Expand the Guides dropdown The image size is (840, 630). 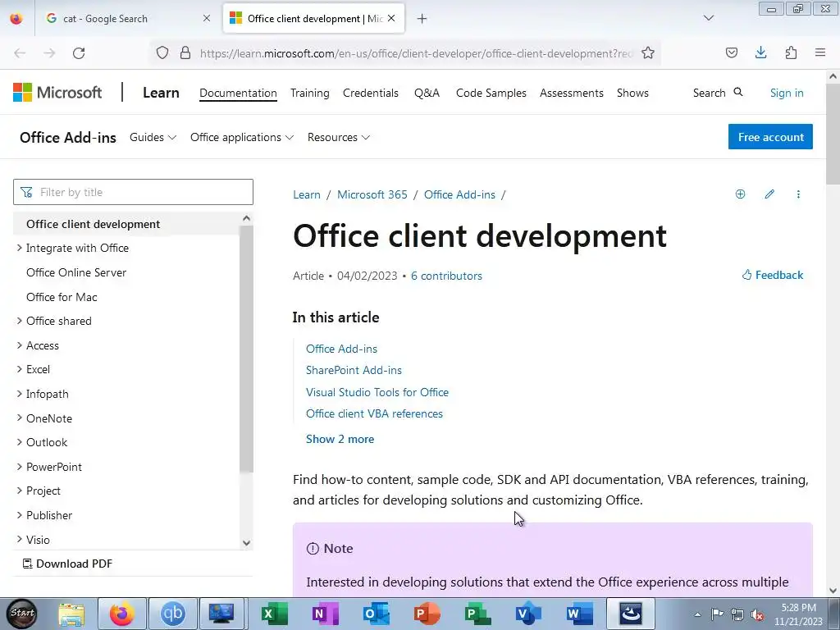pos(153,137)
